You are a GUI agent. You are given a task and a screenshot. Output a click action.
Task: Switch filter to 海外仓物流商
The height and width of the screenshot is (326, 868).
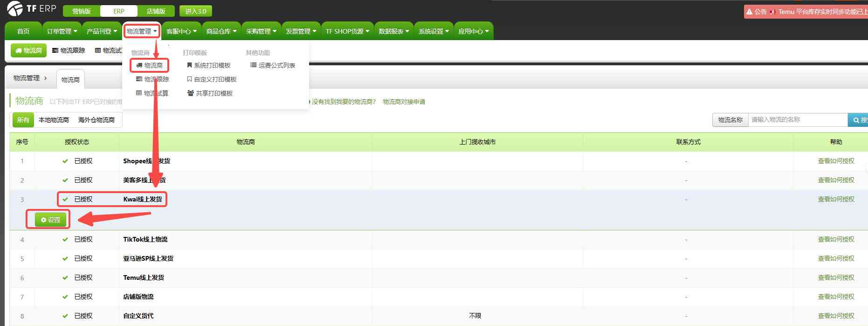tap(96, 120)
